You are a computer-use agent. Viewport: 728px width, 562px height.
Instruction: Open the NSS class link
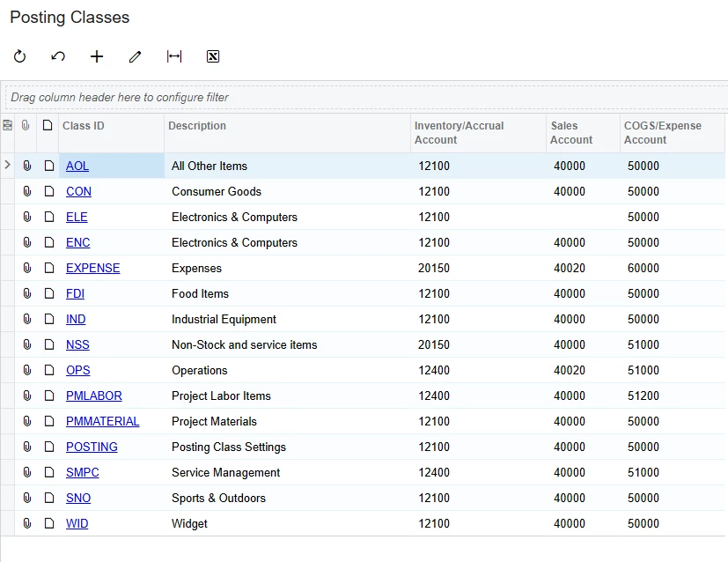(x=77, y=344)
